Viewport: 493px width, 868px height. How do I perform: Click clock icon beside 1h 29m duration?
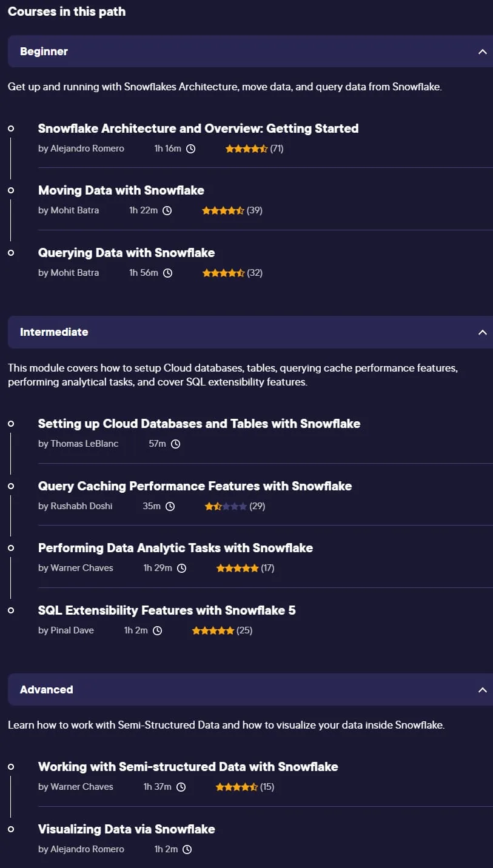coord(181,568)
